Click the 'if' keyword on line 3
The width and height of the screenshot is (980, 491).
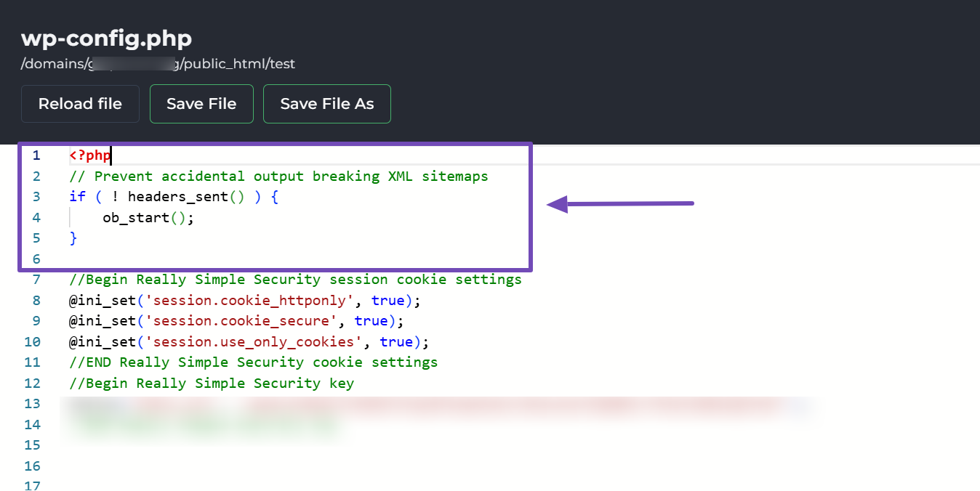(x=77, y=197)
